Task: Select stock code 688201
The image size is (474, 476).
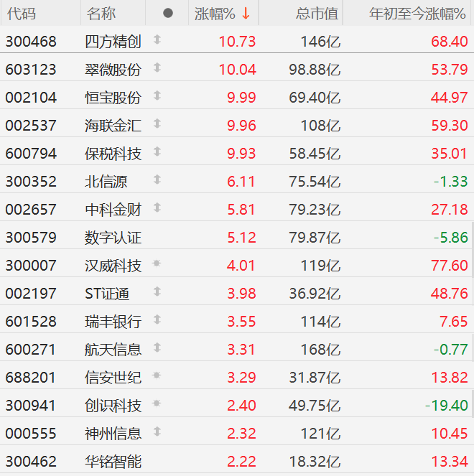Action: [x=31, y=378]
